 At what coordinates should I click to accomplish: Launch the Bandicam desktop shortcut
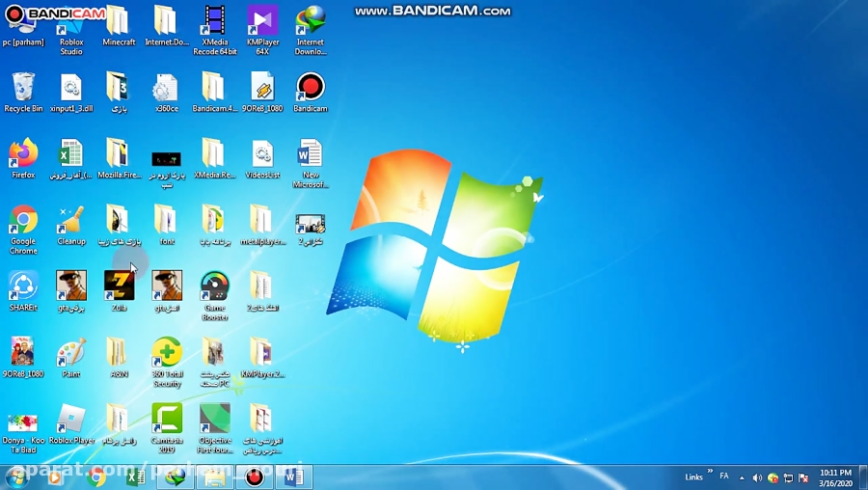click(x=310, y=92)
